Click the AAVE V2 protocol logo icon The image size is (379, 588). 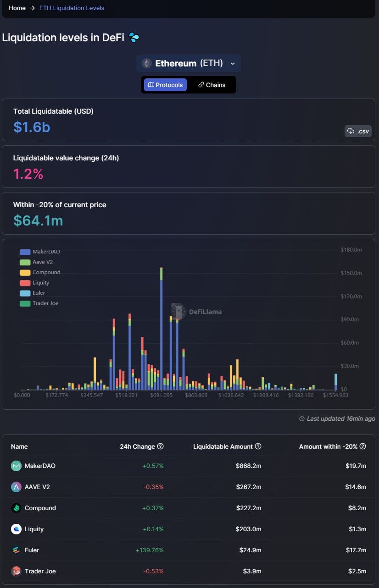[x=17, y=487]
